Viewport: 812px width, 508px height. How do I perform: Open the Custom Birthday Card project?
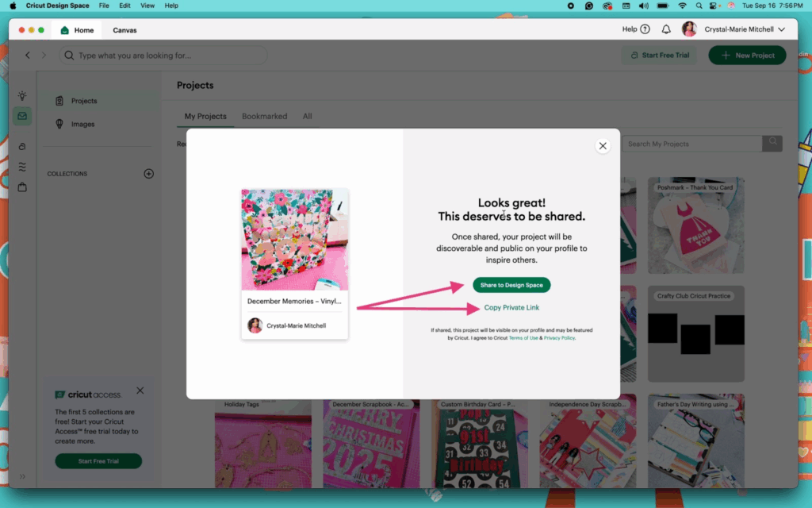point(480,444)
